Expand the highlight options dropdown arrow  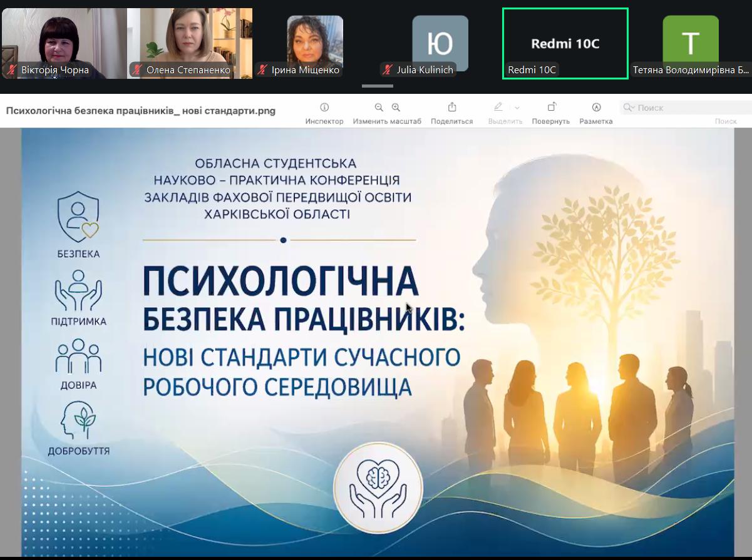tap(517, 108)
